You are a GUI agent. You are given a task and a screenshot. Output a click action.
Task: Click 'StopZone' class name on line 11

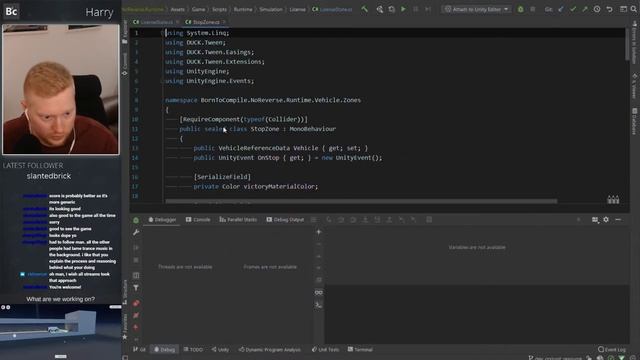click(x=264, y=129)
